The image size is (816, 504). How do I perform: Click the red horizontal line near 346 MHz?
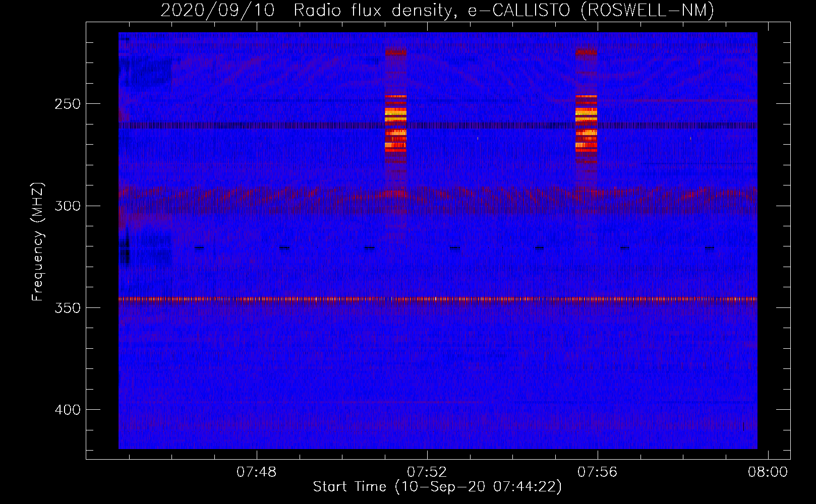(x=438, y=299)
